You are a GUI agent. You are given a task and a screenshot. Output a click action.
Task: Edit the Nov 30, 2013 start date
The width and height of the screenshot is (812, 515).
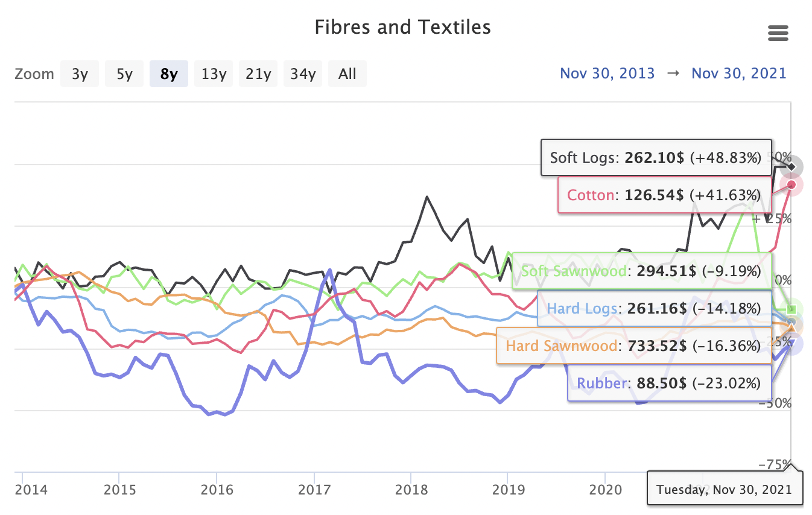click(607, 74)
